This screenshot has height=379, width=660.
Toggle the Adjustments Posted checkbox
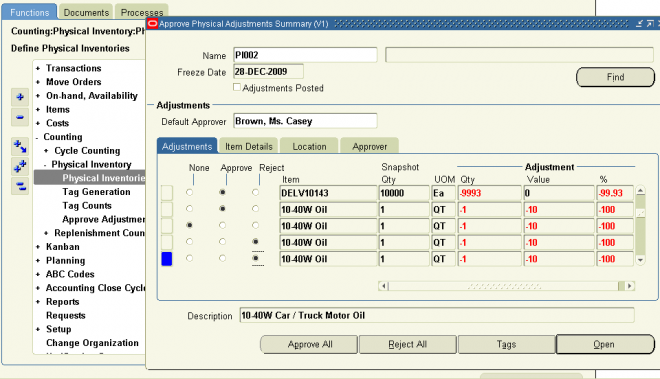237,87
